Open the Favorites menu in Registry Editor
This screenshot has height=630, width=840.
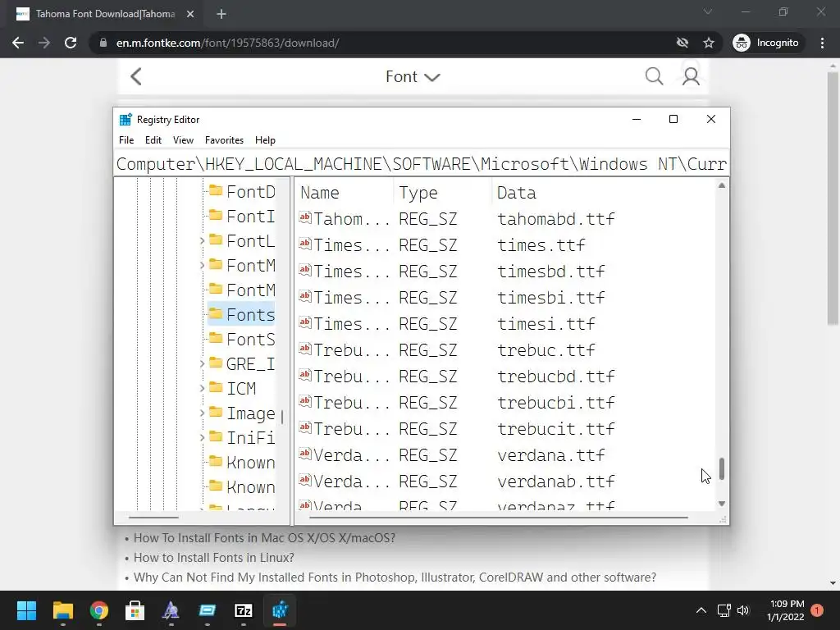click(x=224, y=139)
